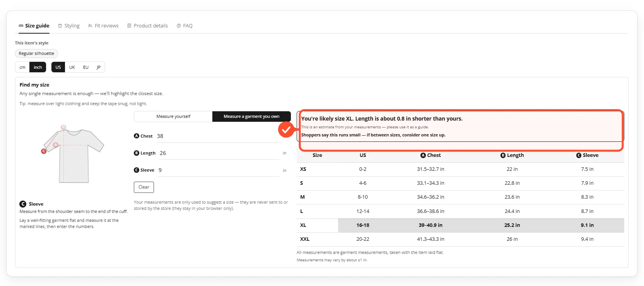Image resolution: width=644 pixels, height=286 pixels.
Task: Click the 7.5 in sleeve cell
Action: (x=587, y=169)
